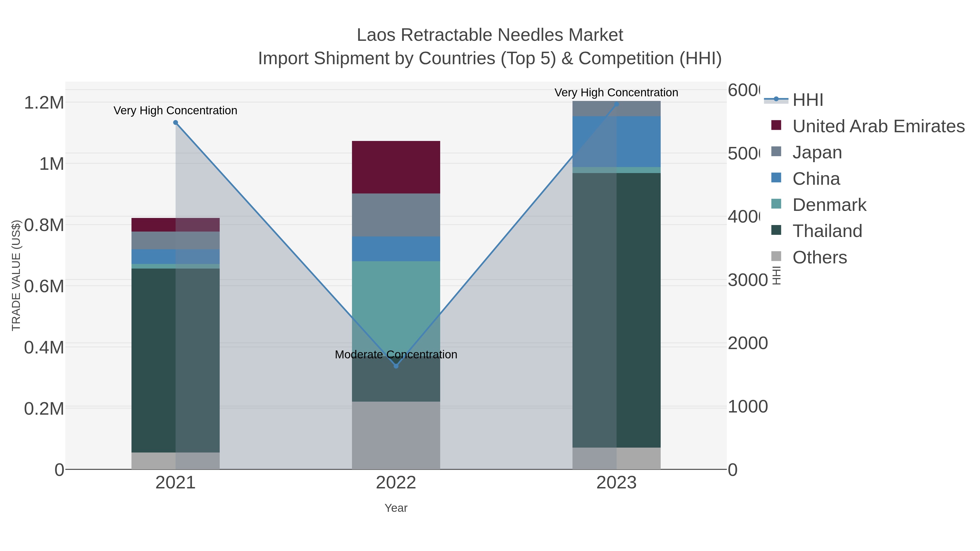Screen dimensions: 980x551
Task: Click the 0.6M y-axis tick label
Action: coord(44,286)
